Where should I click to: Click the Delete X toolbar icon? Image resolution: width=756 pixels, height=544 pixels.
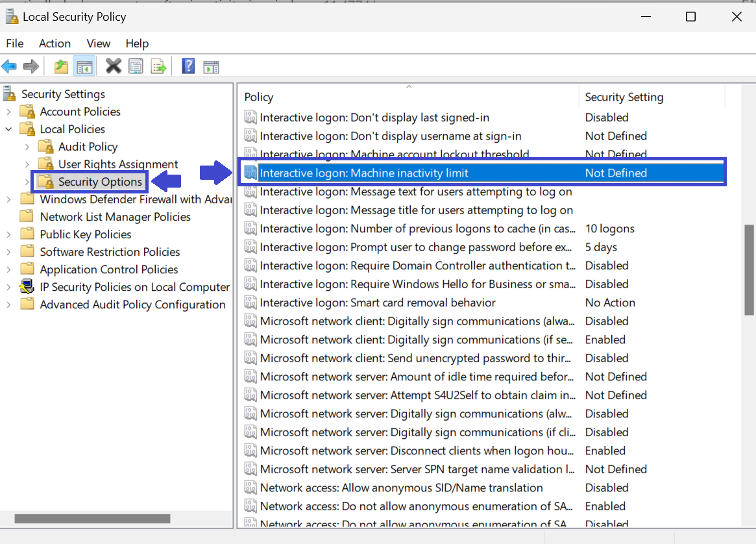[x=114, y=66]
